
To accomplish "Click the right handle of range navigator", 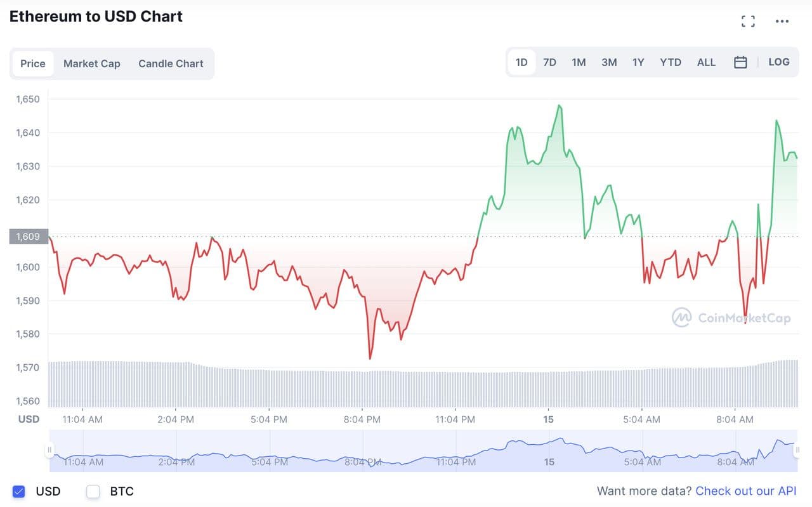I will coord(798,450).
